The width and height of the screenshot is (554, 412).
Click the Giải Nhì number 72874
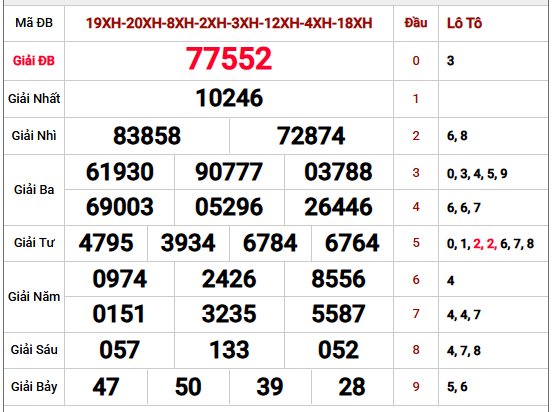tap(311, 136)
